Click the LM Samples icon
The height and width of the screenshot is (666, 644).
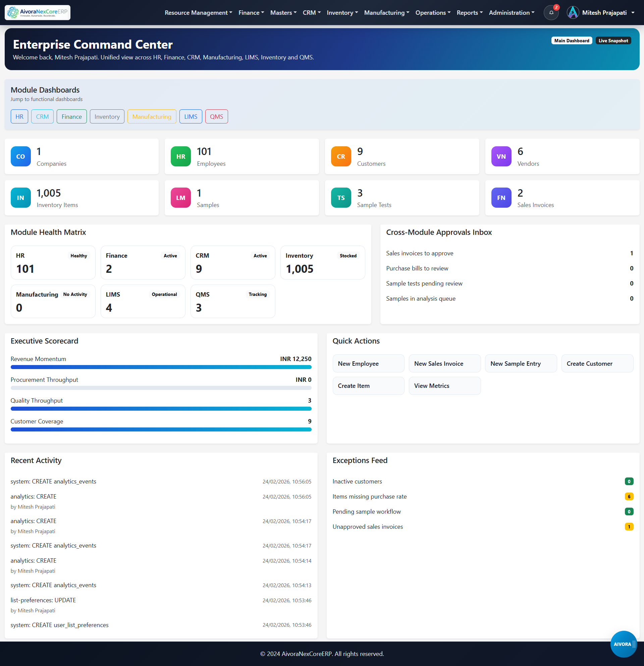tap(180, 197)
